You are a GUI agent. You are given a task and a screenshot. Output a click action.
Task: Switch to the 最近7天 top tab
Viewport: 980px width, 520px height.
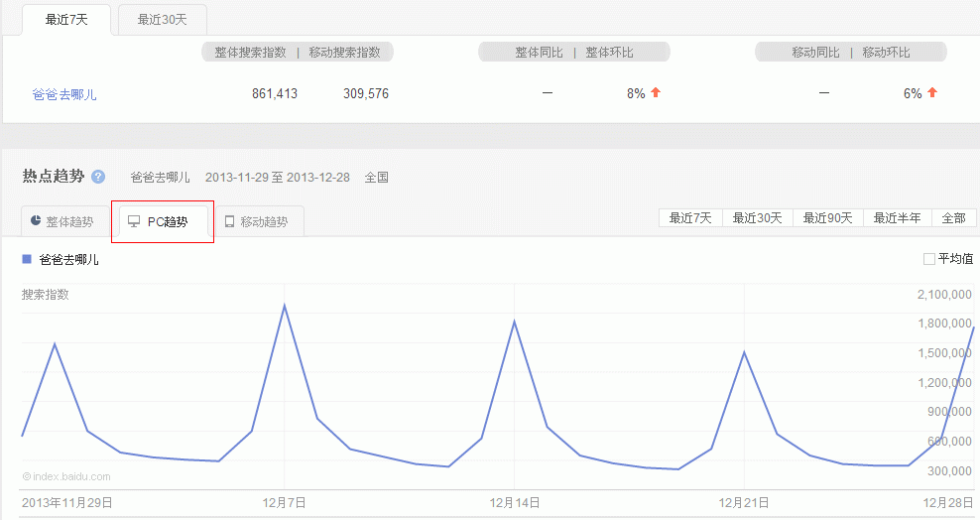(66, 20)
